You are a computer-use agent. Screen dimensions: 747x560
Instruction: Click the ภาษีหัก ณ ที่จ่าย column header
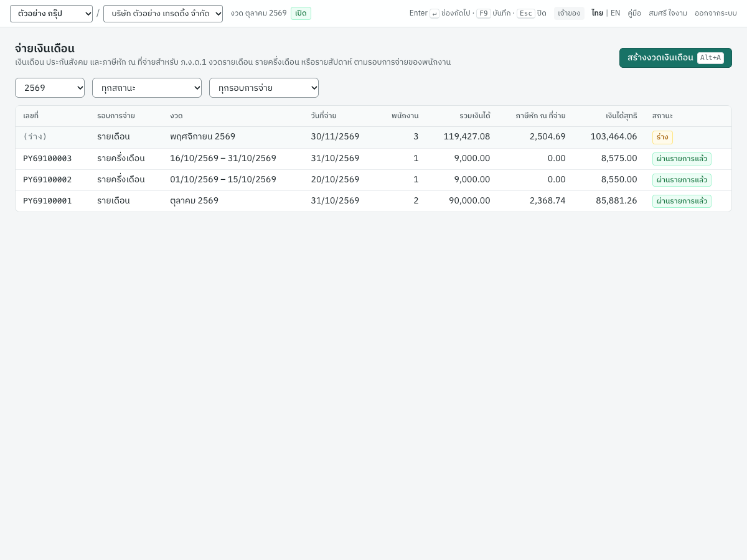point(540,116)
